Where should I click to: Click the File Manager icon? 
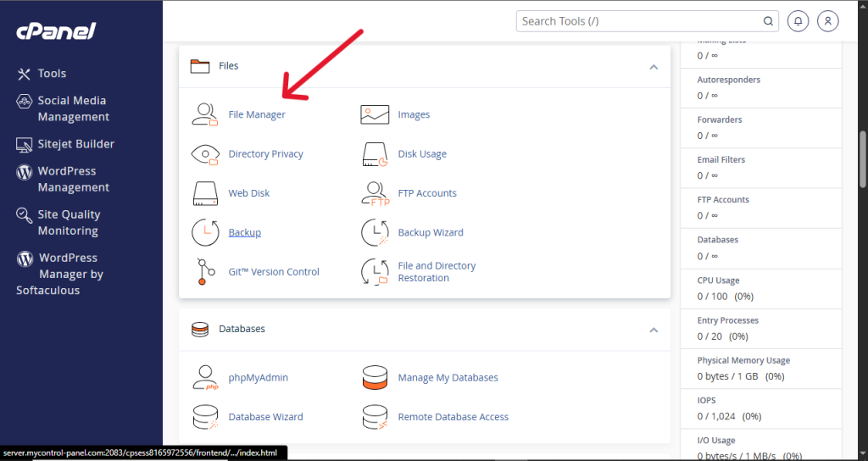click(205, 114)
